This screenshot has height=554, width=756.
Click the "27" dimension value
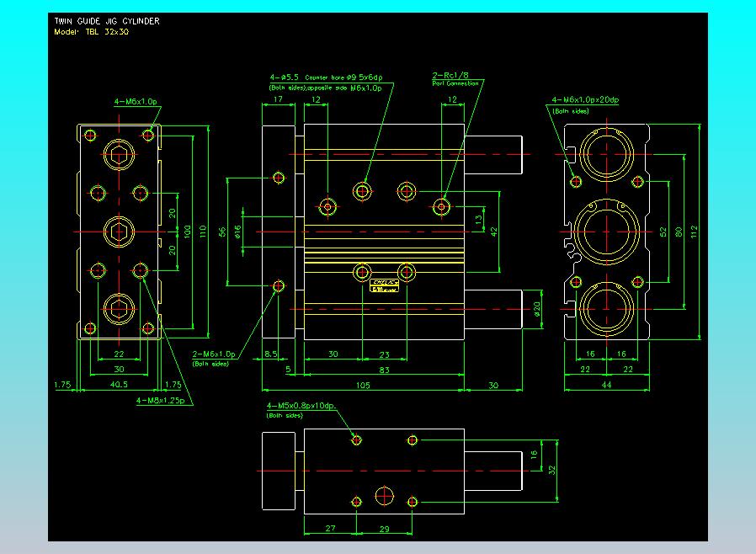point(330,529)
